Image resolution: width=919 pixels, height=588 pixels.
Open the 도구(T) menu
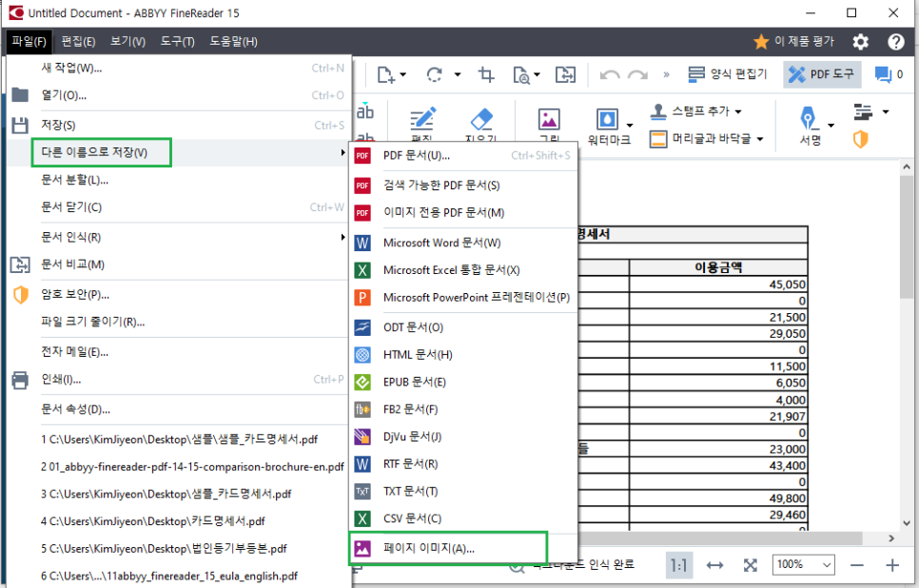pos(178,42)
